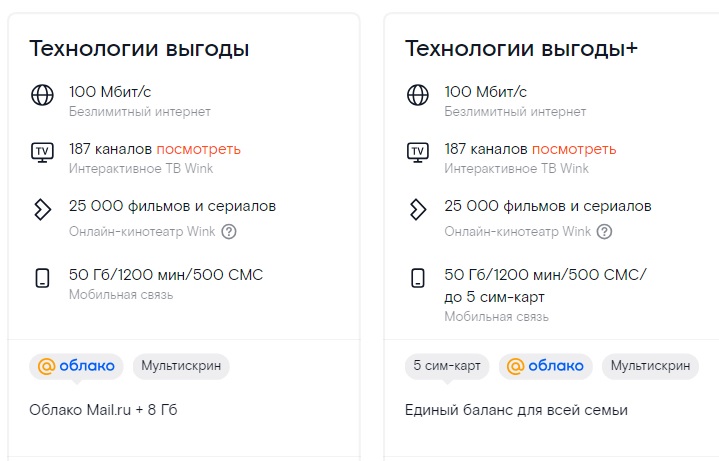
Task: Click the mobile phone icon in left card
Action: click(x=42, y=278)
